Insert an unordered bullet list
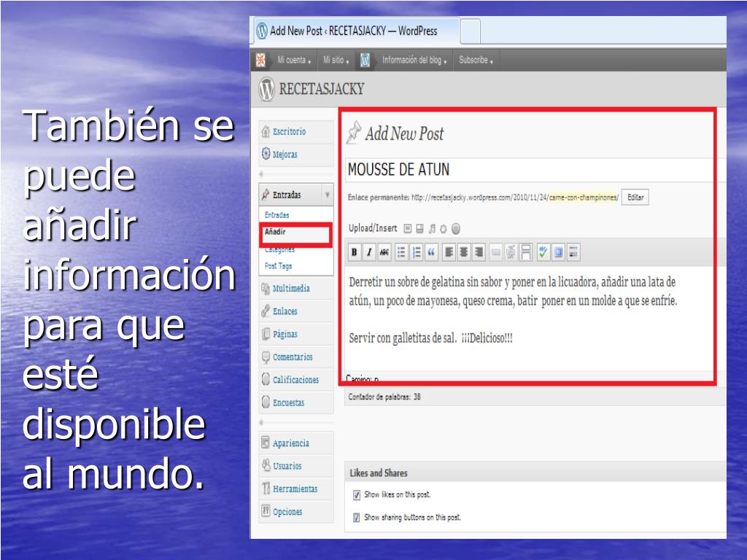Viewport: 747px width, 560px height. [x=401, y=252]
